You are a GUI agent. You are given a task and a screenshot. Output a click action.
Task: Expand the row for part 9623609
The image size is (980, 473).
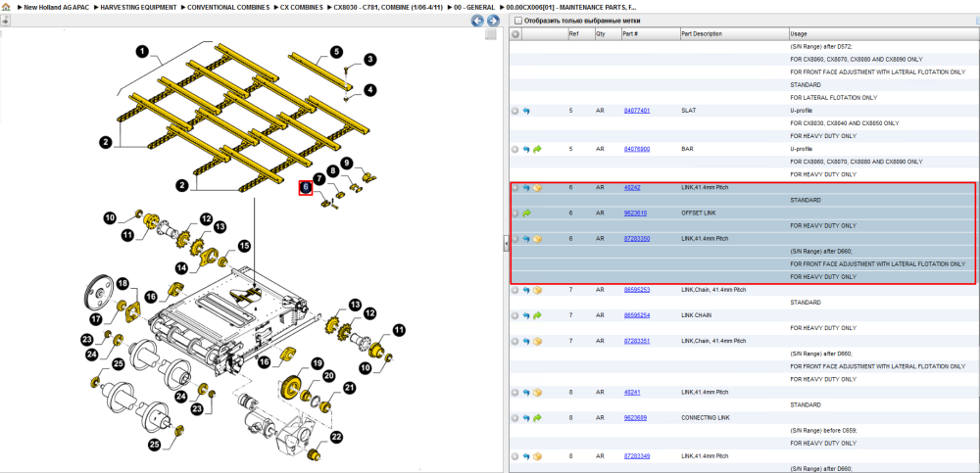coord(515,418)
